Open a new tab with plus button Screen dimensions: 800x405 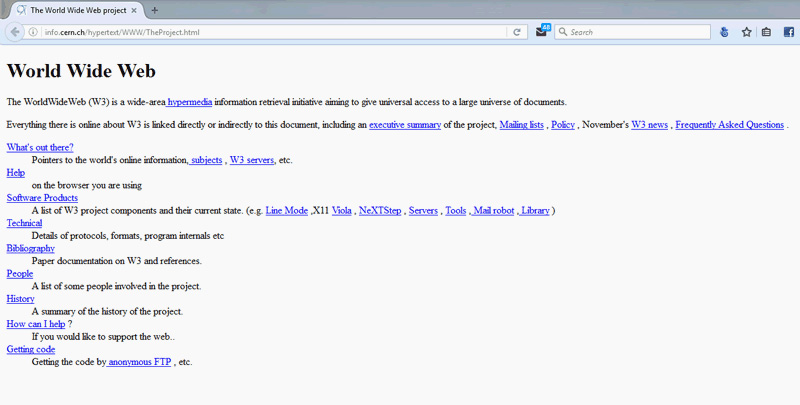point(155,10)
